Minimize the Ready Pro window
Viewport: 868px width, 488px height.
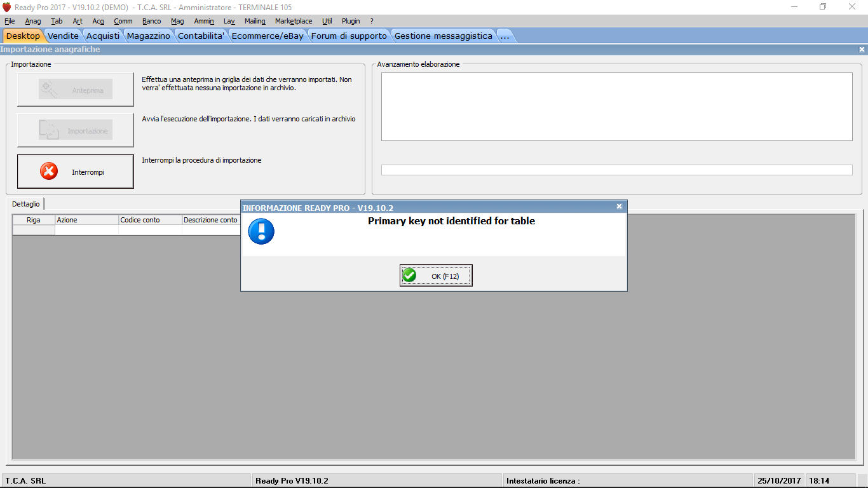point(794,7)
